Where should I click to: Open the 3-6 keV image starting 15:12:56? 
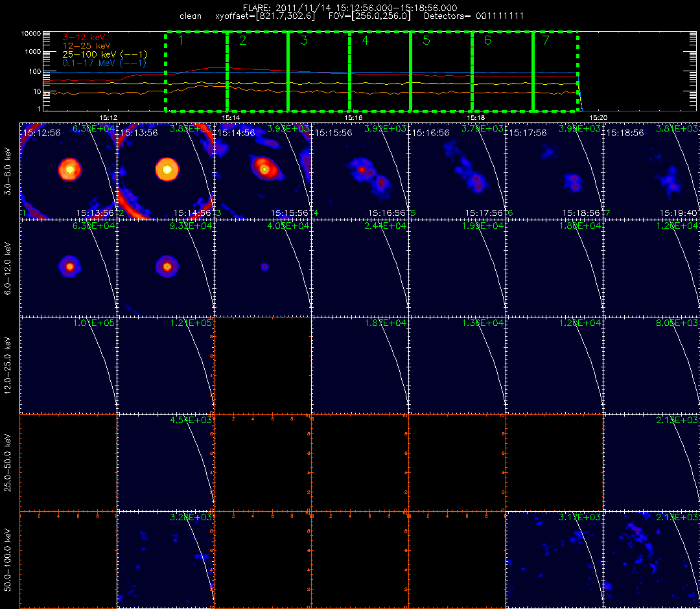[x=68, y=171]
